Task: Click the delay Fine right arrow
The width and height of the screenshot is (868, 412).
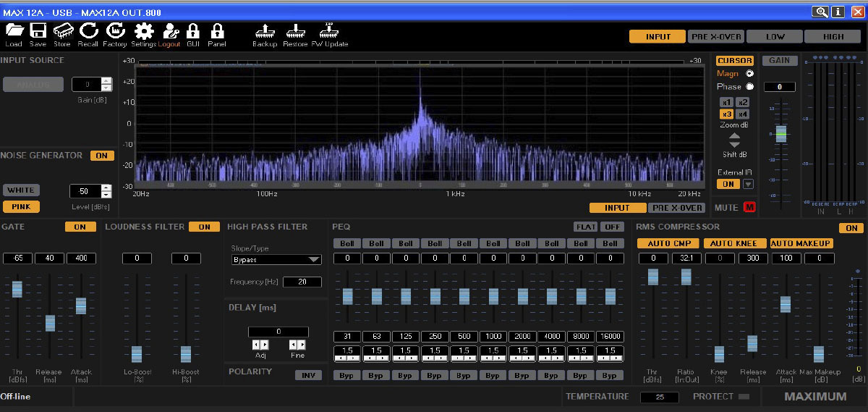Action: tap(302, 345)
